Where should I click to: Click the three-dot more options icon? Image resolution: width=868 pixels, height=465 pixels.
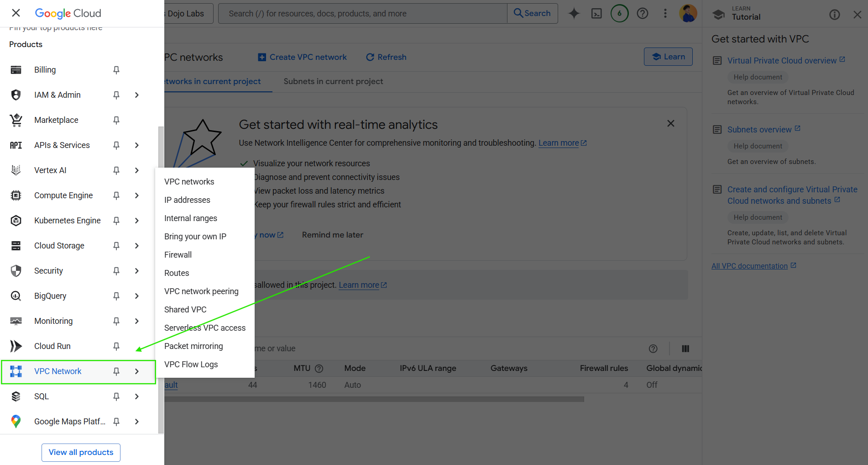coord(665,14)
